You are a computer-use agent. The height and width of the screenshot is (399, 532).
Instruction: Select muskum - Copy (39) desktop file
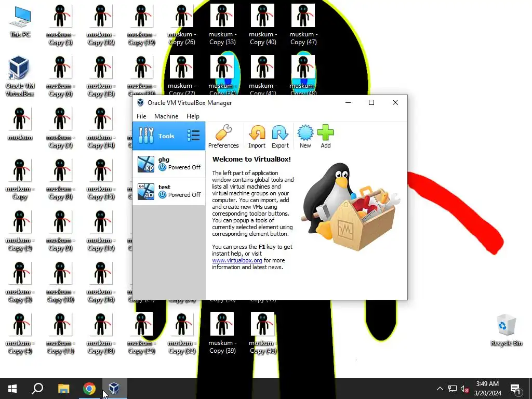pyautogui.click(x=222, y=334)
